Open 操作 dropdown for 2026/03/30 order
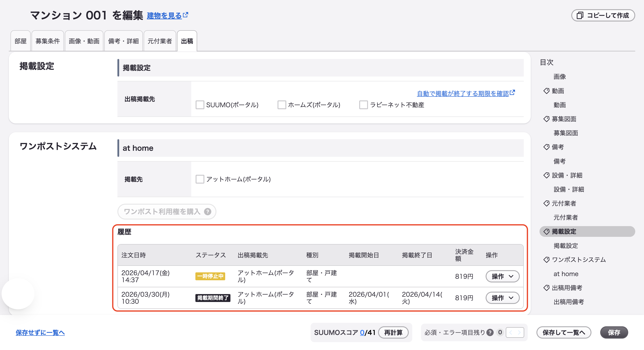The width and height of the screenshot is (644, 350). [x=502, y=298]
